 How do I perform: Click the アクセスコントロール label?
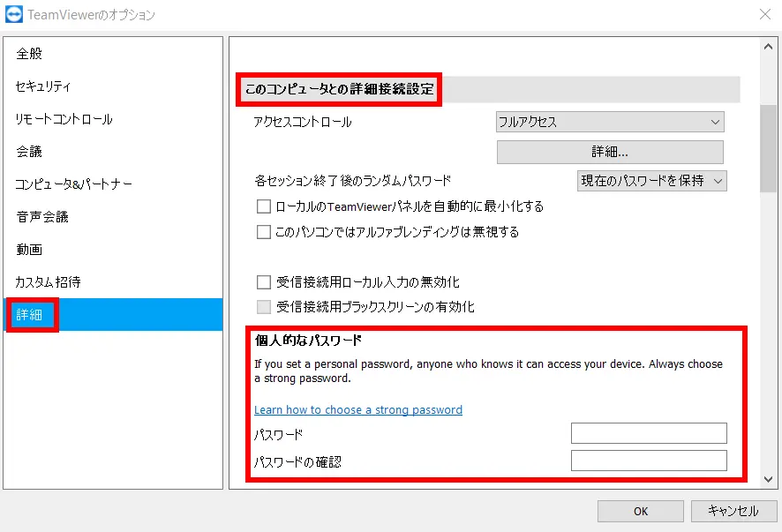[302, 122]
